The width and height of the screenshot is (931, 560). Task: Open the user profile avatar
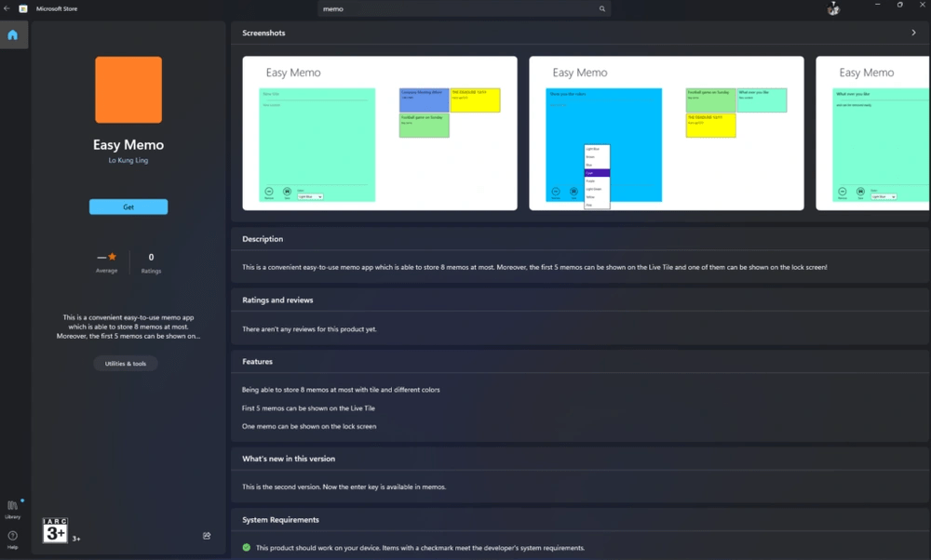pos(833,8)
